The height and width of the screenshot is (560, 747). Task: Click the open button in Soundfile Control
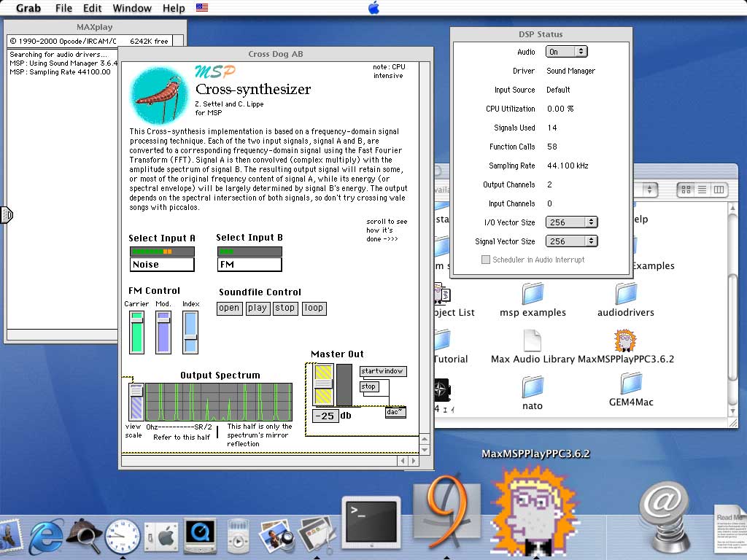pos(229,308)
